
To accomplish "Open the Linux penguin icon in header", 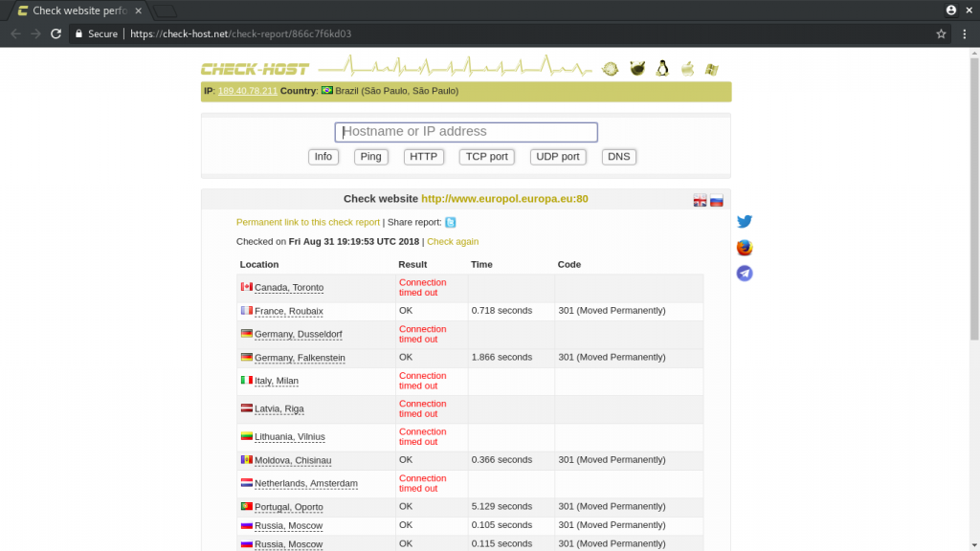I will coord(662,68).
